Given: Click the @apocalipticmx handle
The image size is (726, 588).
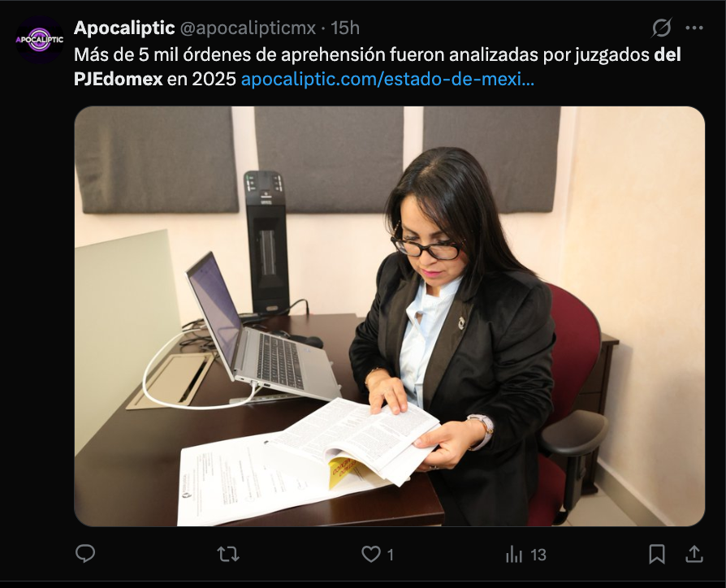Looking at the screenshot, I should pos(248,28).
